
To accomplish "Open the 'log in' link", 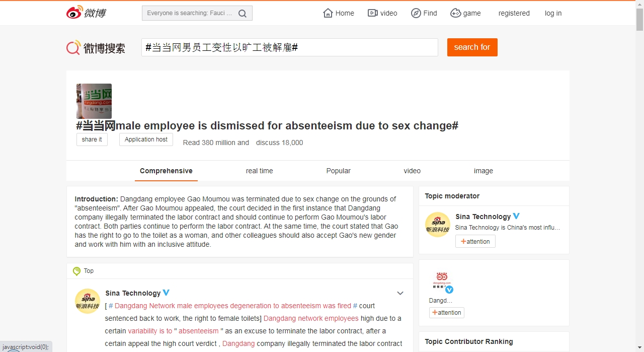I will (553, 13).
